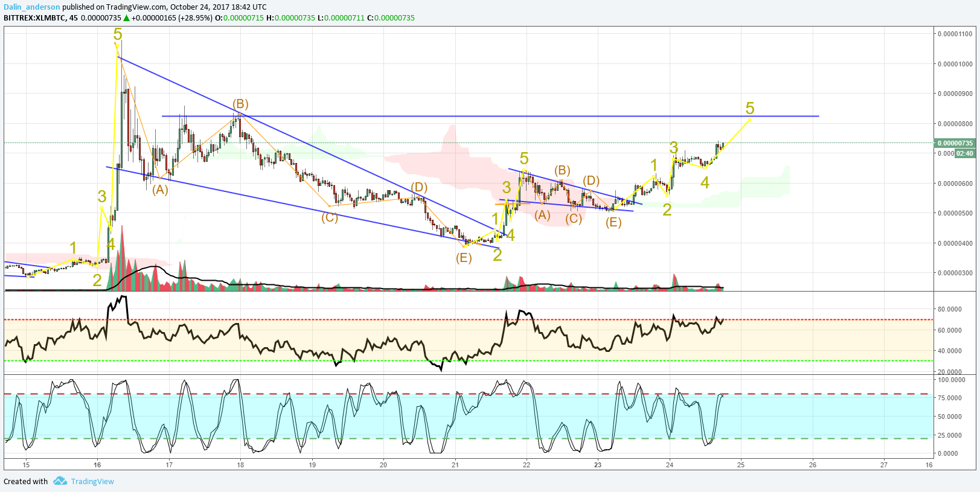Click the green 0.00000735 current price tag
This screenshot has height=492, width=980.
(955, 143)
